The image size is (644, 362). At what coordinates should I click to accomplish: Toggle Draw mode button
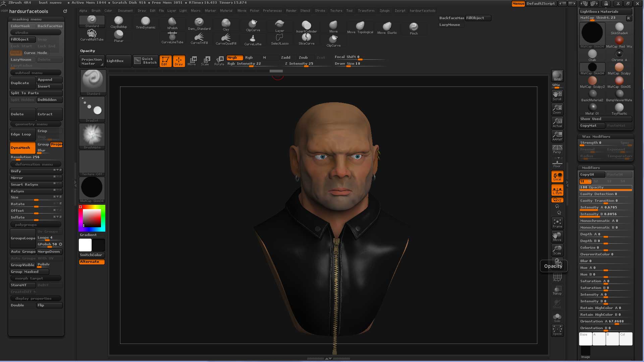tap(179, 61)
